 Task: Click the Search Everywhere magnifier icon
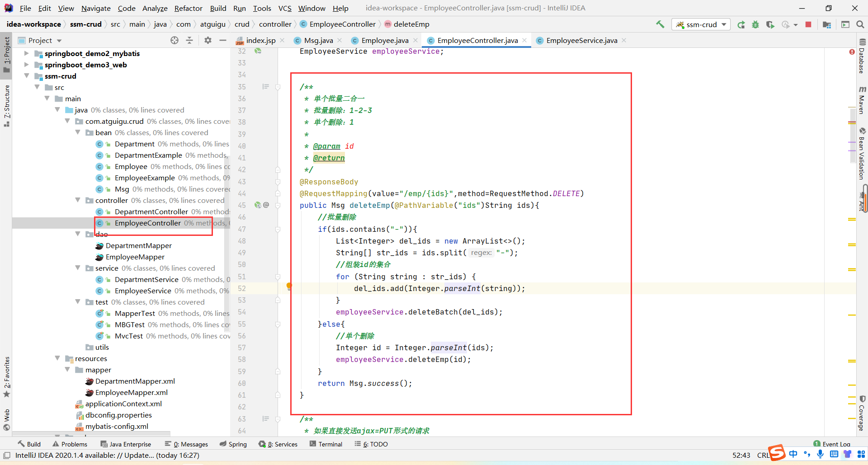pos(860,24)
